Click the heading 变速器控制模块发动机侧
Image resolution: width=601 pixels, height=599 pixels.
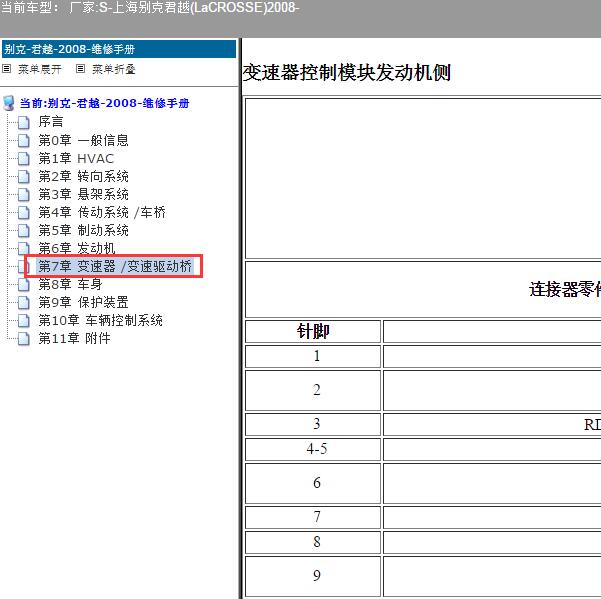click(347, 72)
